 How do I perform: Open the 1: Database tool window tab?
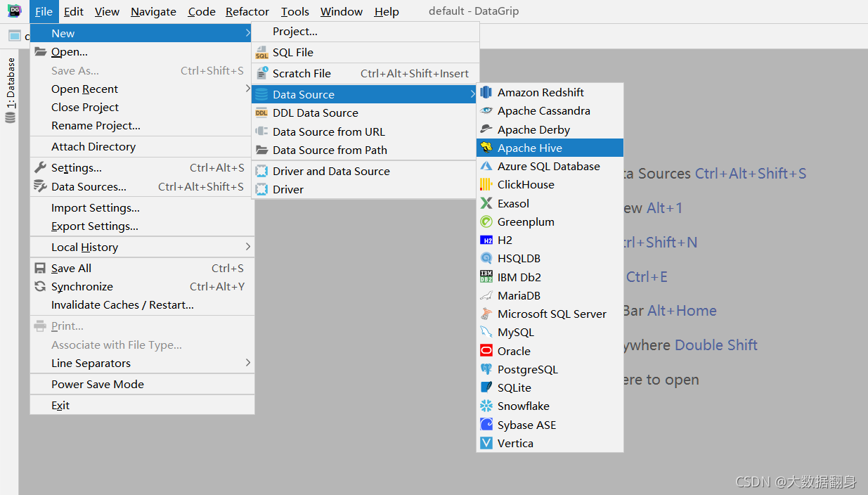(x=10, y=91)
